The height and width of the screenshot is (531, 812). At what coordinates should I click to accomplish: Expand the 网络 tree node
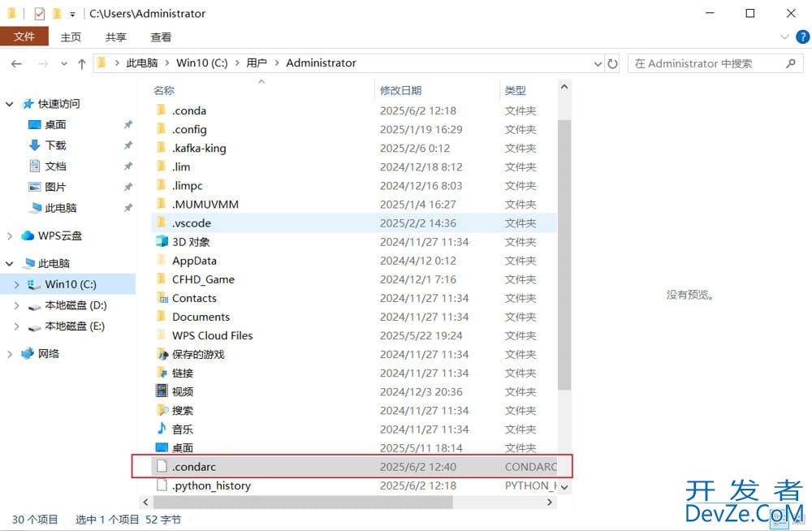tap(10, 354)
